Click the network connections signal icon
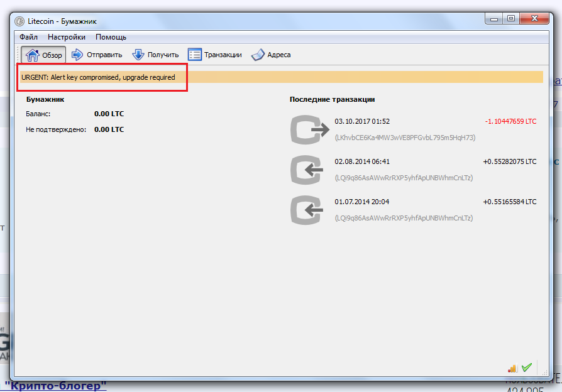This screenshot has height=392, width=562. (512, 368)
